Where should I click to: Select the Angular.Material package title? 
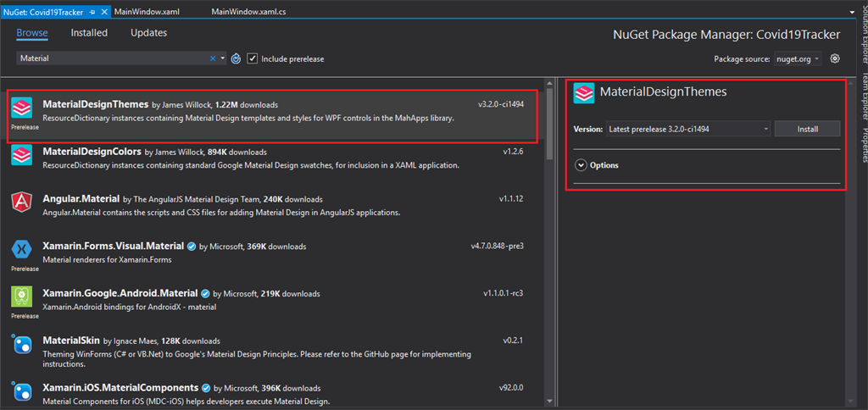tap(81, 198)
